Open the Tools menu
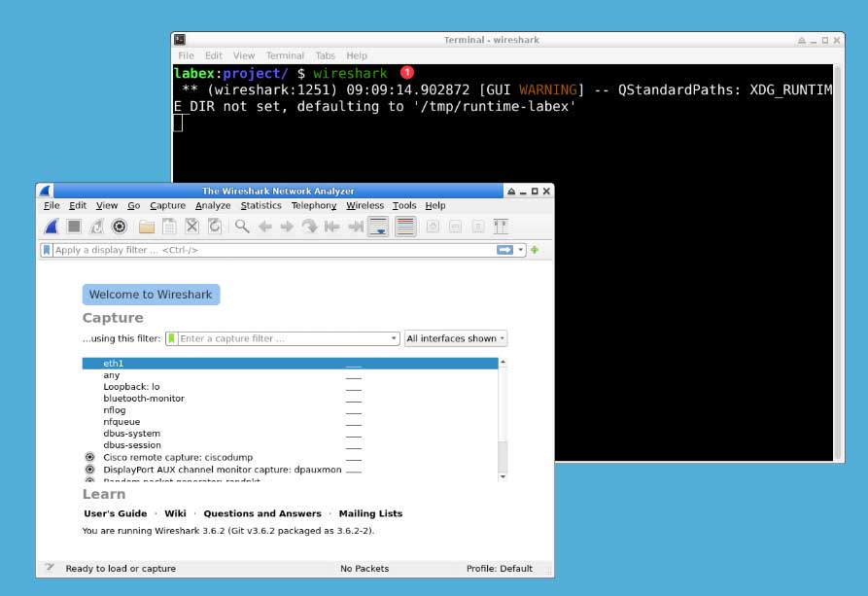868x596 pixels. [404, 205]
